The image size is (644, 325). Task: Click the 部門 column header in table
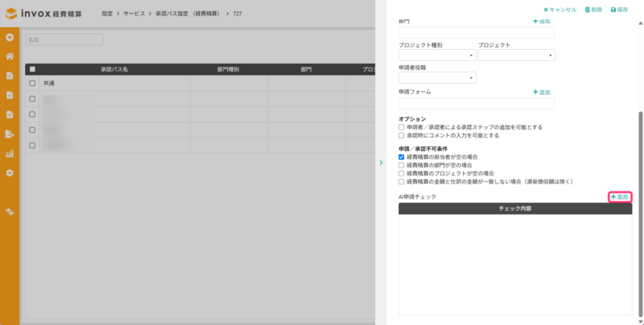(306, 69)
